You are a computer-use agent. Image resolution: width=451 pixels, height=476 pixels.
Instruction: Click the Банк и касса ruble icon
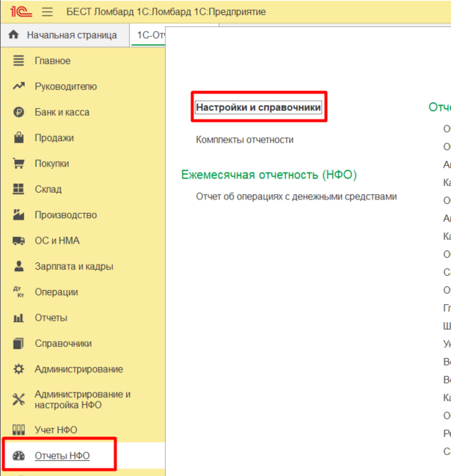(x=19, y=112)
